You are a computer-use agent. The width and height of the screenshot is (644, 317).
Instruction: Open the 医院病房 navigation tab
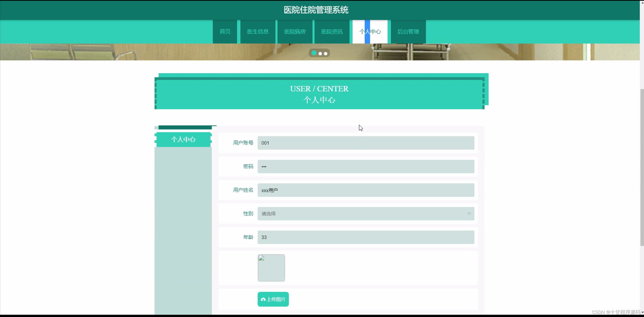click(295, 32)
